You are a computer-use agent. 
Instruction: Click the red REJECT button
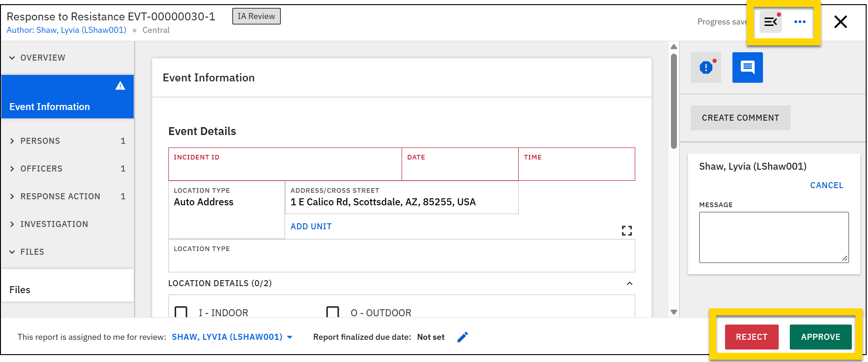[751, 337]
